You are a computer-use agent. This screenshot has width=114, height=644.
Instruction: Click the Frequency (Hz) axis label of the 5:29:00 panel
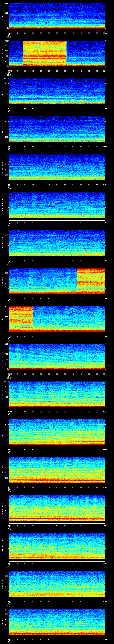[3, 16]
